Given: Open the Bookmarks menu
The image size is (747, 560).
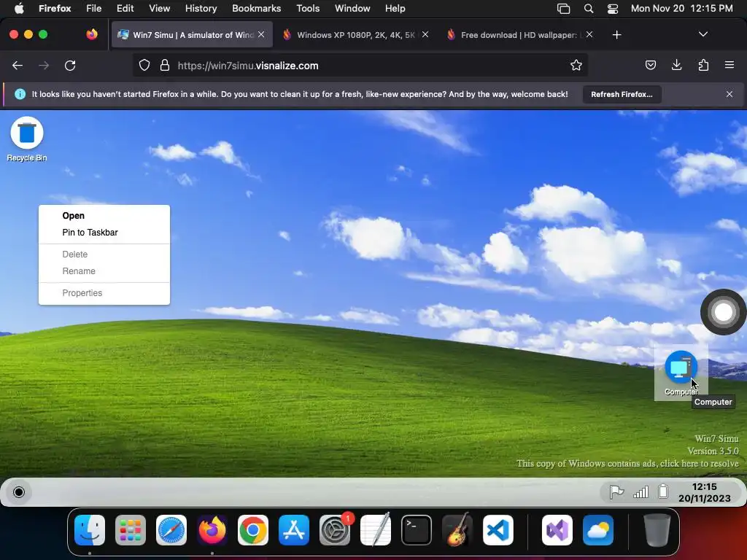Looking at the screenshot, I should coord(256,8).
